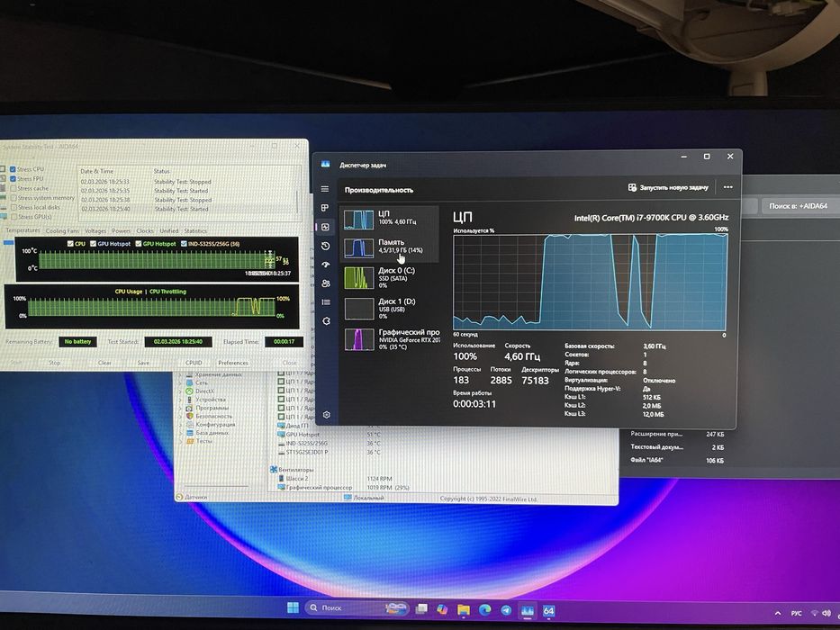Screen dimensions: 840x630
Task: Select Шасси 2 fan row
Action: click(x=337, y=479)
